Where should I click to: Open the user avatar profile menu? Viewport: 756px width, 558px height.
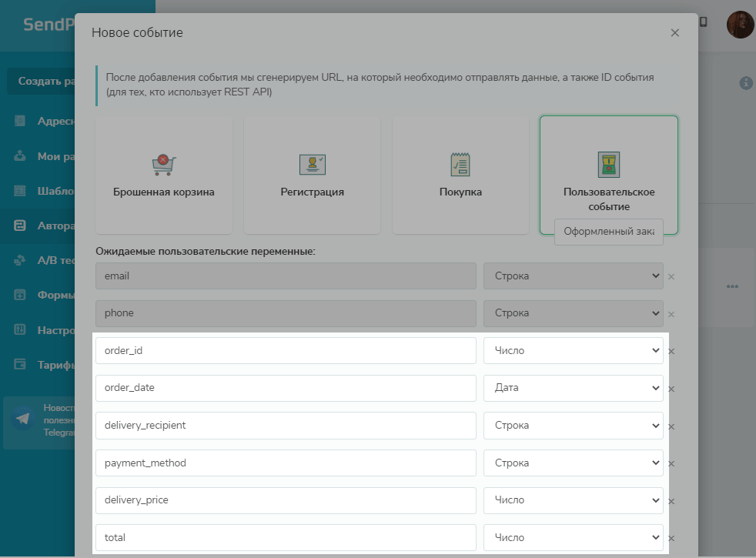point(740,24)
